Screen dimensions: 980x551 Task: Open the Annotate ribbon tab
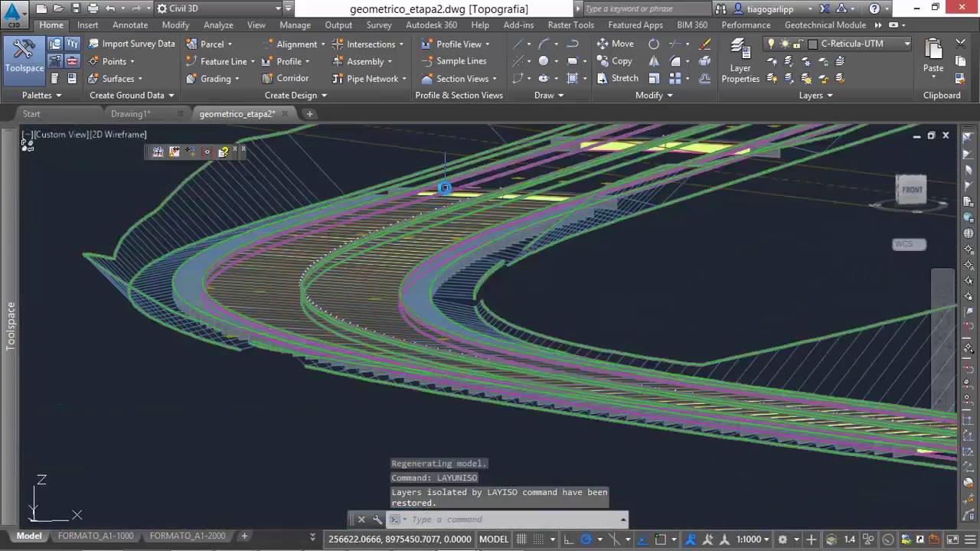(x=130, y=24)
